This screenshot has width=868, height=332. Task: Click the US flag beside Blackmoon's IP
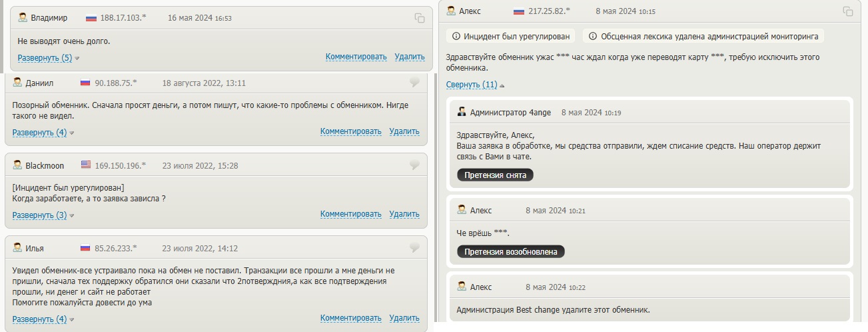point(86,165)
